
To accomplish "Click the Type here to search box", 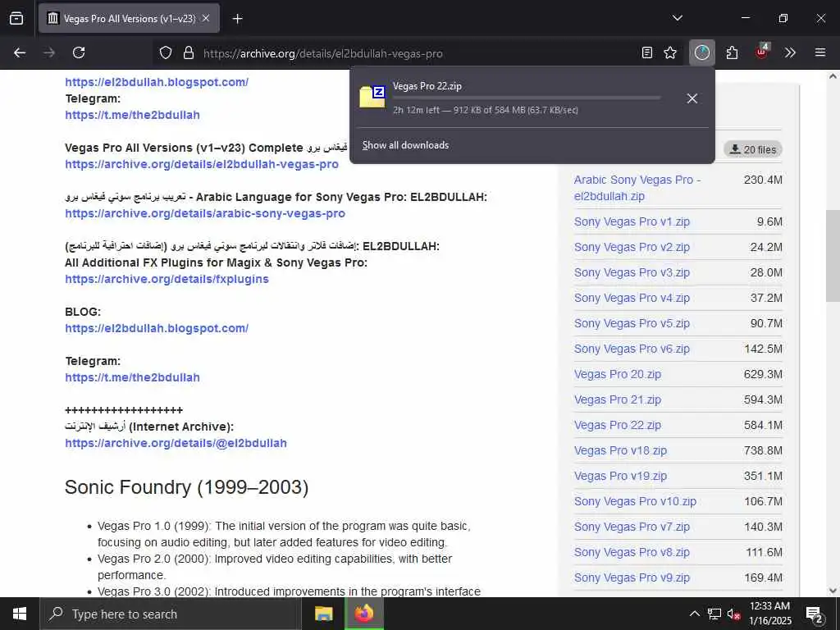I will click(x=171, y=614).
